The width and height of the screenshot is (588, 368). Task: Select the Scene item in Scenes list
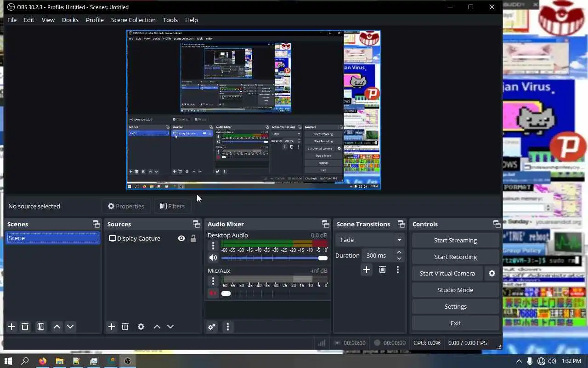click(52, 238)
